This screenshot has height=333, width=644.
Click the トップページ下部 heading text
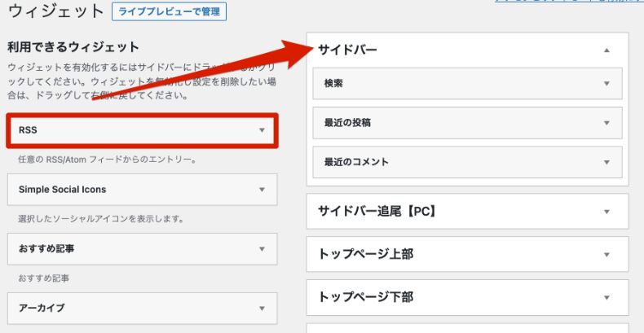[x=365, y=296]
